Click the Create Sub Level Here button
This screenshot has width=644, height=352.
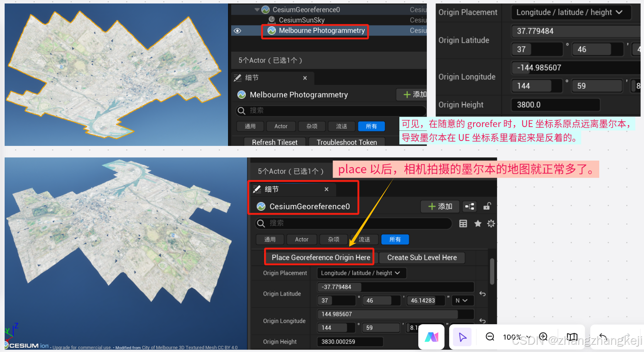(x=422, y=257)
